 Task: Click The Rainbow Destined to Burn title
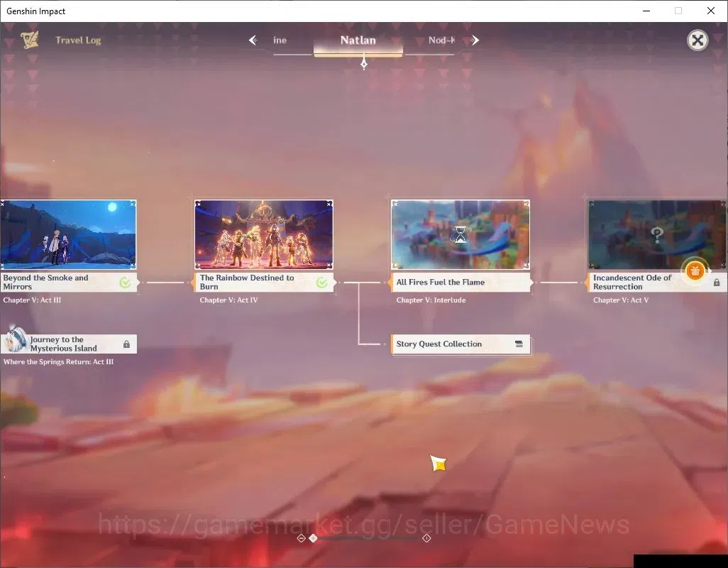click(x=247, y=282)
